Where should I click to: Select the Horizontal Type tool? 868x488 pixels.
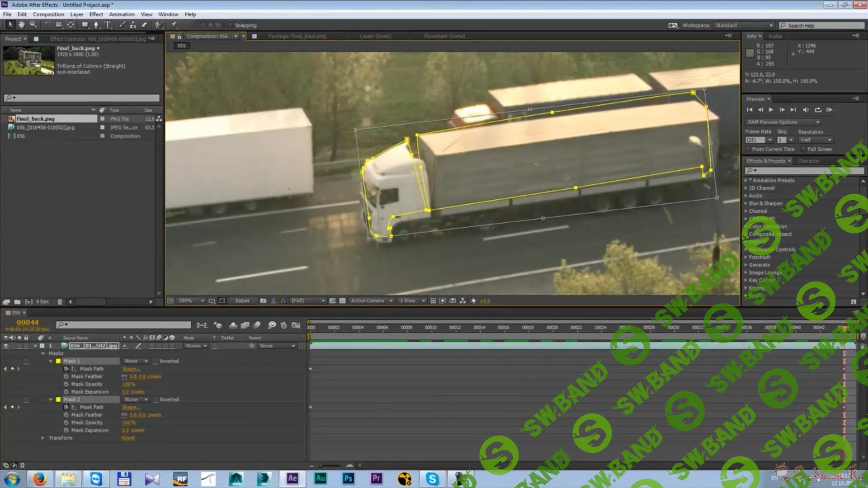(108, 25)
